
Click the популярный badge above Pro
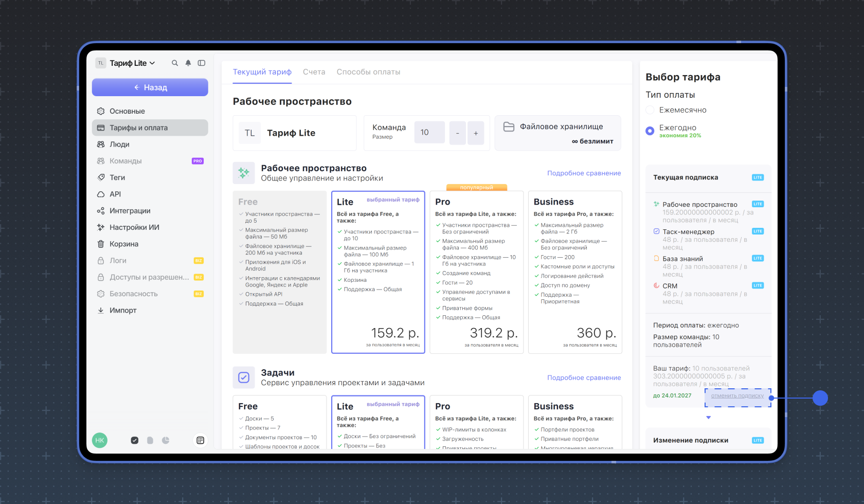click(477, 188)
